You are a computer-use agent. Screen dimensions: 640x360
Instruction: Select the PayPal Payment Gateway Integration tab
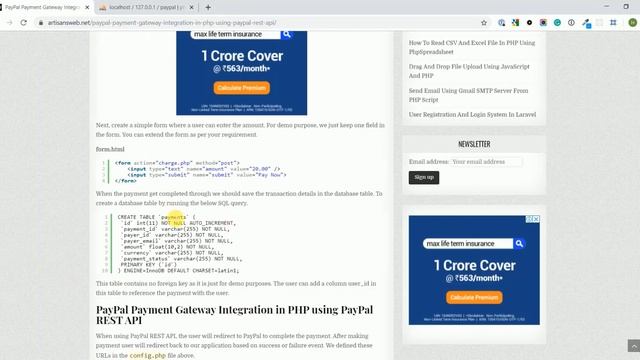(43, 7)
